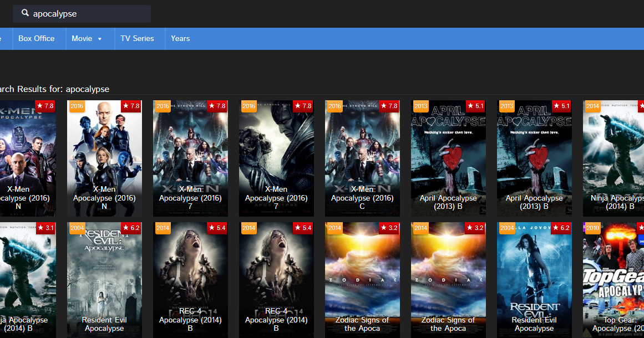Screen dimensions: 644x338
Task: Select TV Series from the navigation menu
Action: point(137,38)
